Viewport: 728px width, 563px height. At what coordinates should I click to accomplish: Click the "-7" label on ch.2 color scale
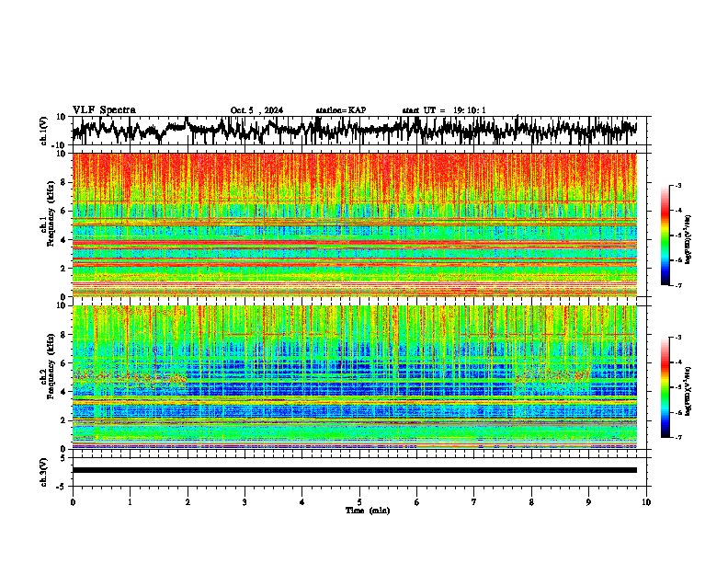click(678, 438)
